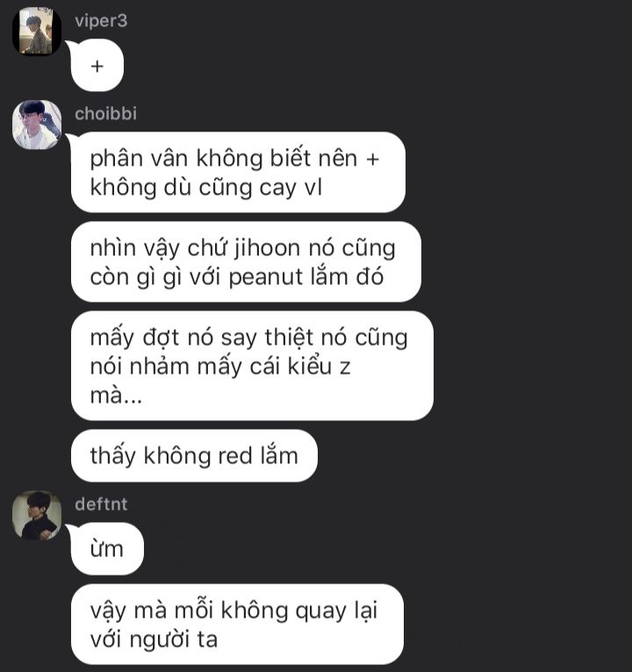
Task: Tap the 'phân vân không biết nên' message
Action: tap(238, 172)
